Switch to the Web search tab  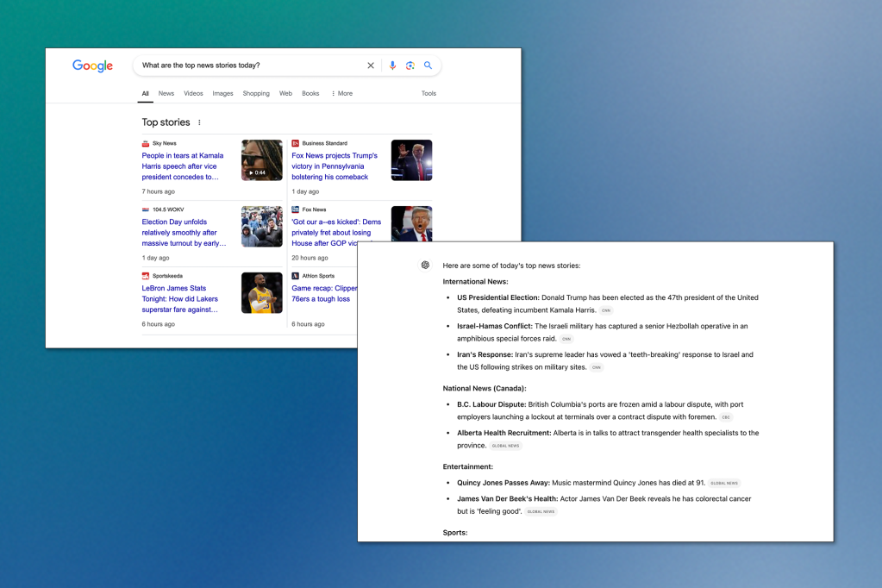tap(285, 93)
